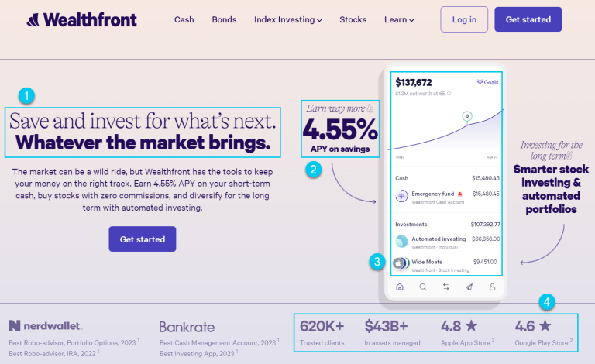Image resolution: width=595 pixels, height=364 pixels.
Task: Tap the home icon in phone mockup
Action: click(400, 287)
